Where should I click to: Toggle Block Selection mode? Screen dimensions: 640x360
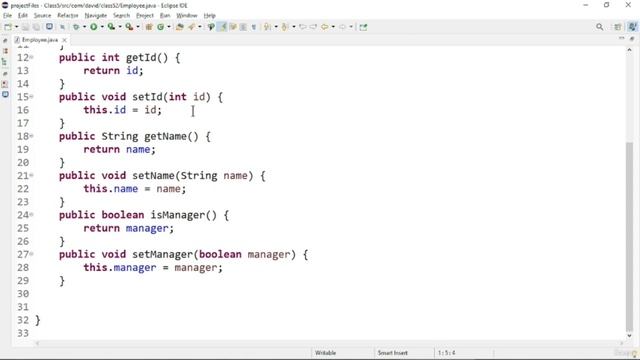[x=243, y=27]
